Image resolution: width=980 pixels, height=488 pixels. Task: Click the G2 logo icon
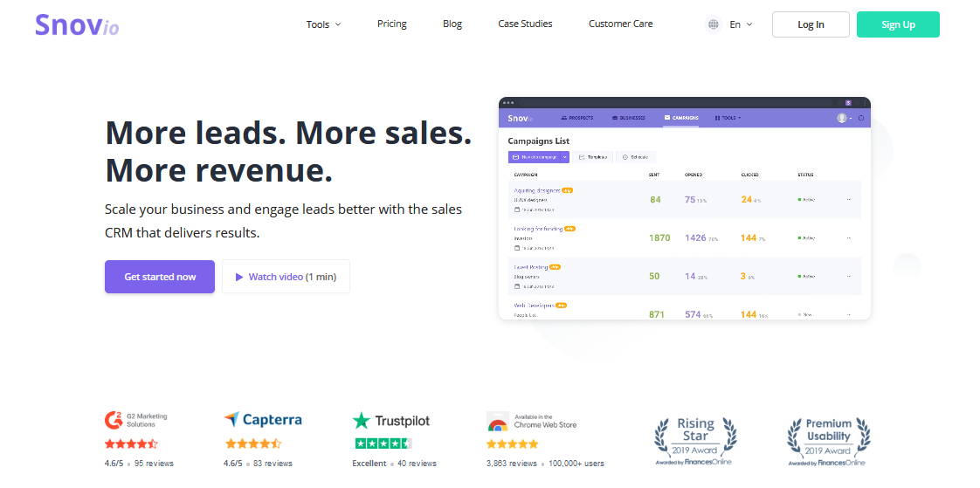[x=114, y=420]
